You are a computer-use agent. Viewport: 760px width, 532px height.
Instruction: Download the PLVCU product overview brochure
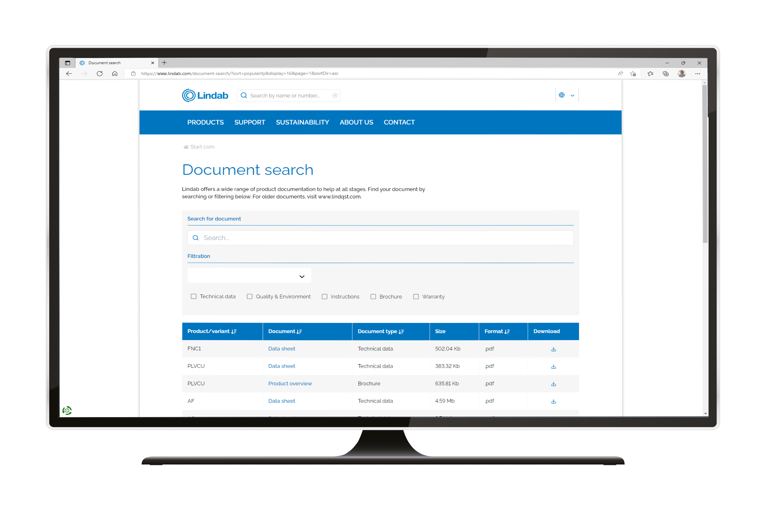pyautogui.click(x=553, y=384)
